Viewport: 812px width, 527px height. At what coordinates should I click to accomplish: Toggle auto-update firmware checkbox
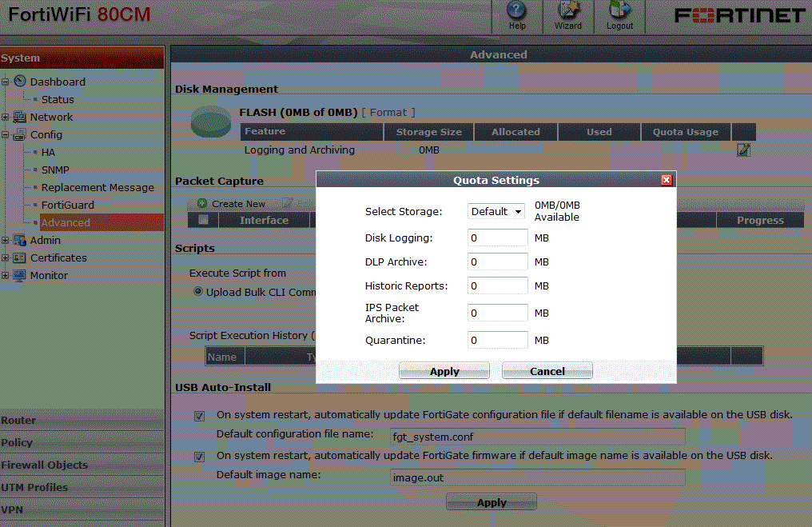pyautogui.click(x=199, y=457)
